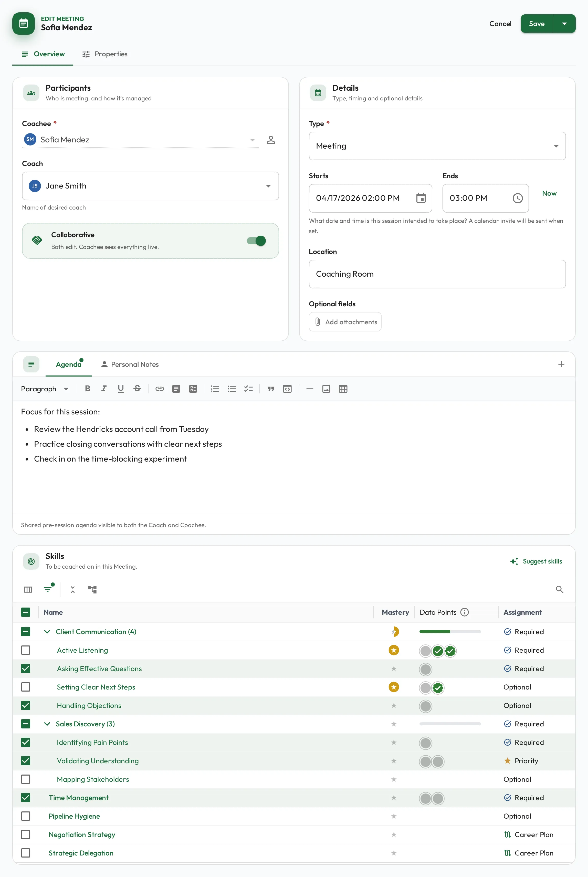Collapse all skill groups icon
Viewport: 588px width, 877px height.
click(x=73, y=589)
